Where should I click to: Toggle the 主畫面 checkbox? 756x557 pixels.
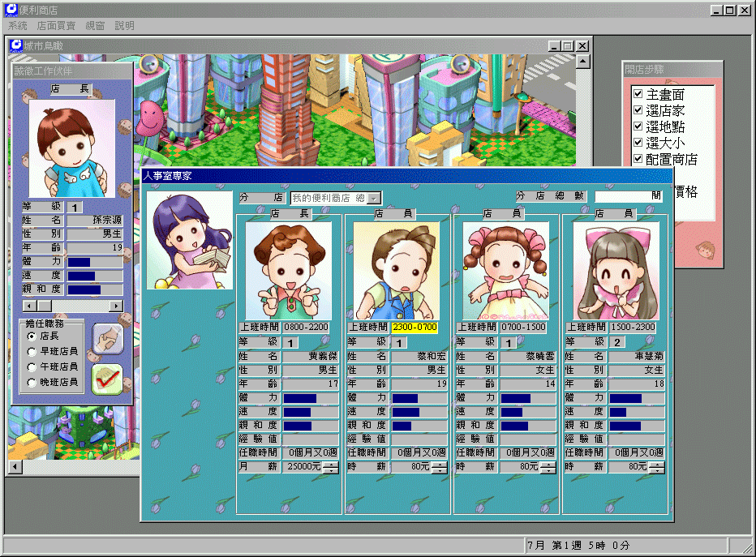click(x=638, y=94)
